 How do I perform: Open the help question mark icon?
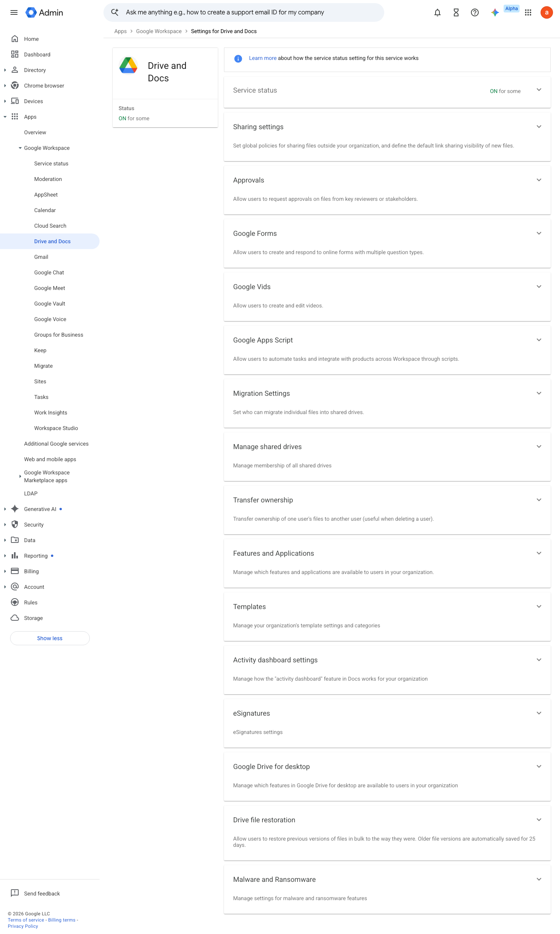click(x=475, y=12)
